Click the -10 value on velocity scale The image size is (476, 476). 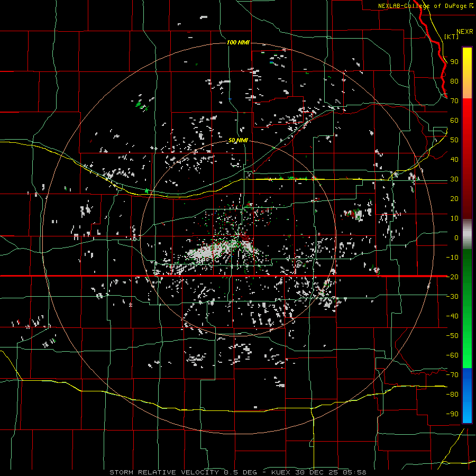[x=452, y=258]
